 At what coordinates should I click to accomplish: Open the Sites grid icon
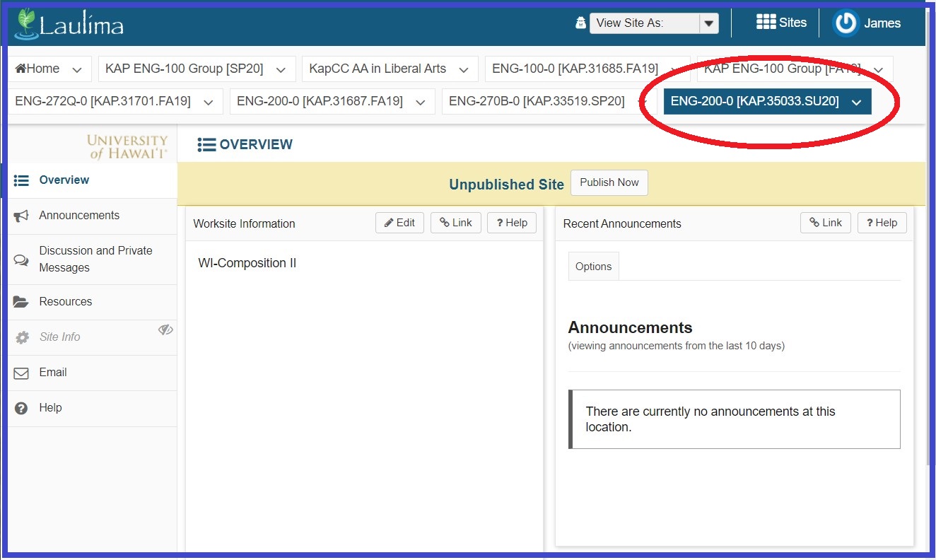[766, 23]
